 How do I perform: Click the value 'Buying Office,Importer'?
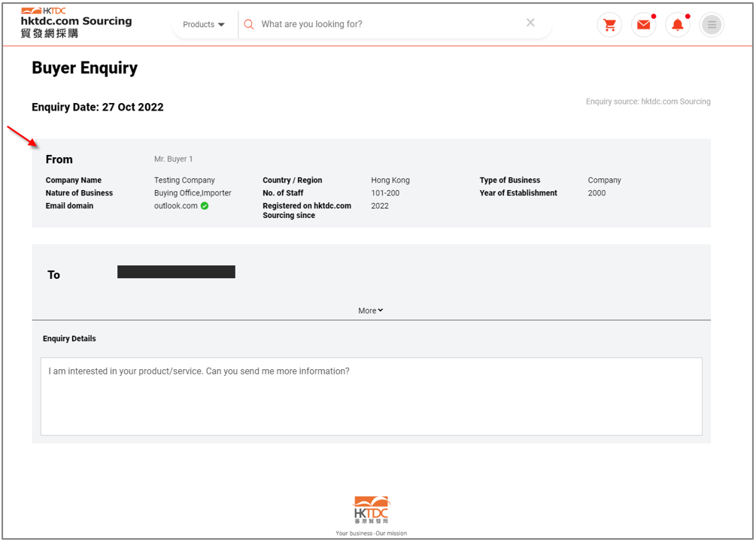[x=193, y=193]
